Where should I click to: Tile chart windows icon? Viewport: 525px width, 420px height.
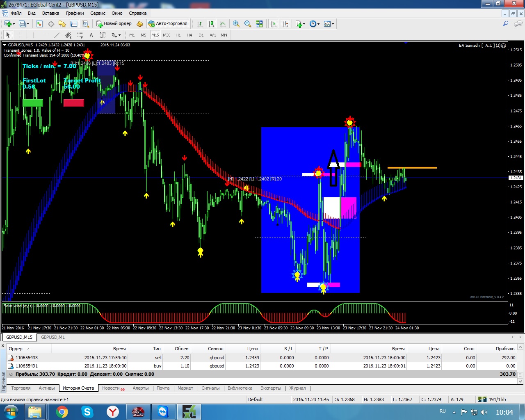tap(259, 24)
